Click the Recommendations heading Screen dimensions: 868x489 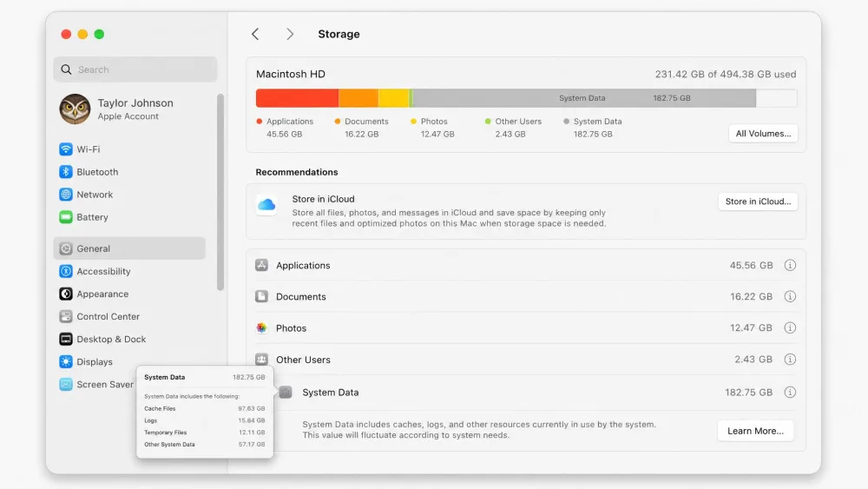[x=297, y=172]
